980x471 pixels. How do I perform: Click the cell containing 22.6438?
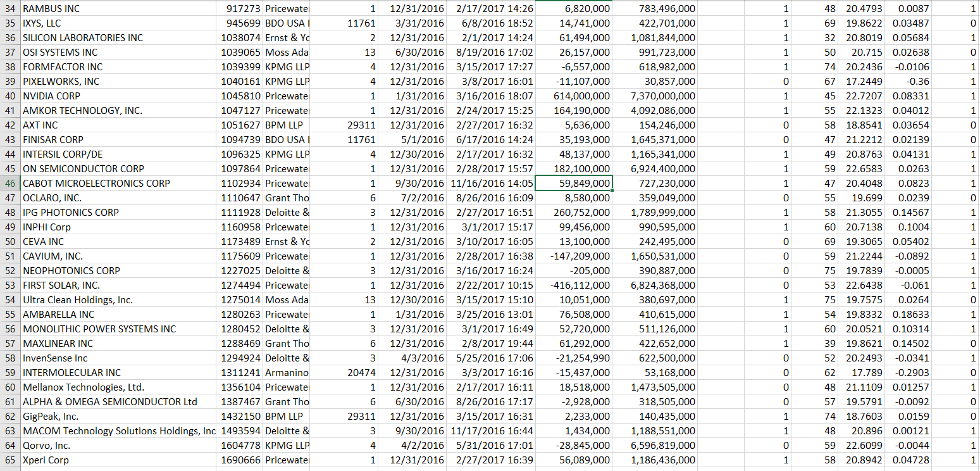click(848, 285)
